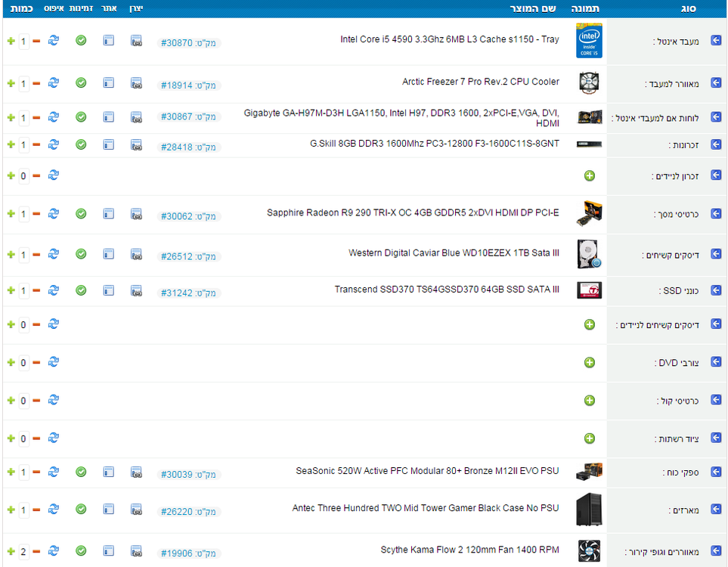Click the Sapphire Radeon graphics card thumbnail
728x567 pixels.
(x=589, y=214)
